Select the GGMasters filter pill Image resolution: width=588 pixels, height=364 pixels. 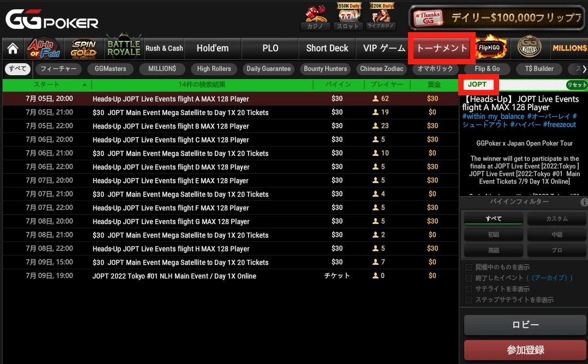tap(110, 69)
